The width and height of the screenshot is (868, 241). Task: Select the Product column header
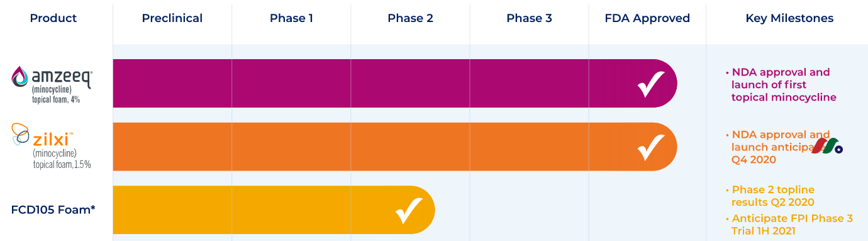pos(53,18)
